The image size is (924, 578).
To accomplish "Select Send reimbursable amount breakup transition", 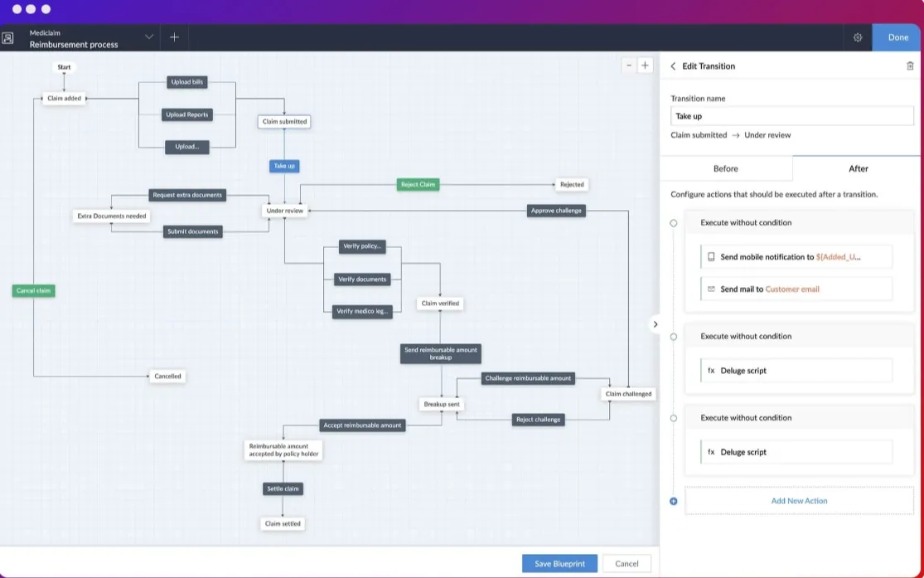I will coord(441,354).
